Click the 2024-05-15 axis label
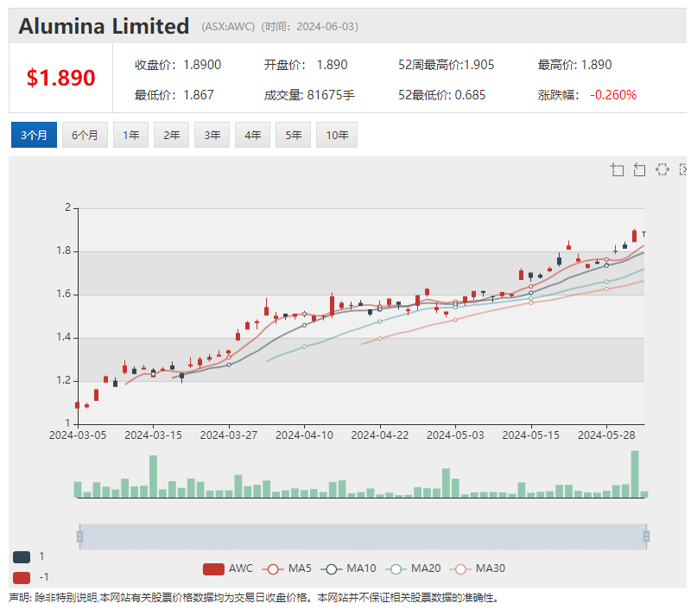The height and width of the screenshot is (616, 697). pyautogui.click(x=531, y=435)
